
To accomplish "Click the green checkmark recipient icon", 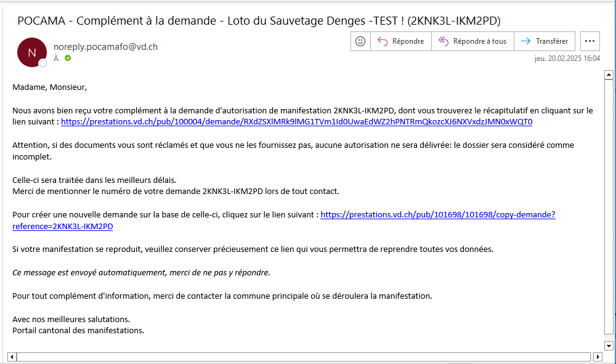I will (68, 58).
